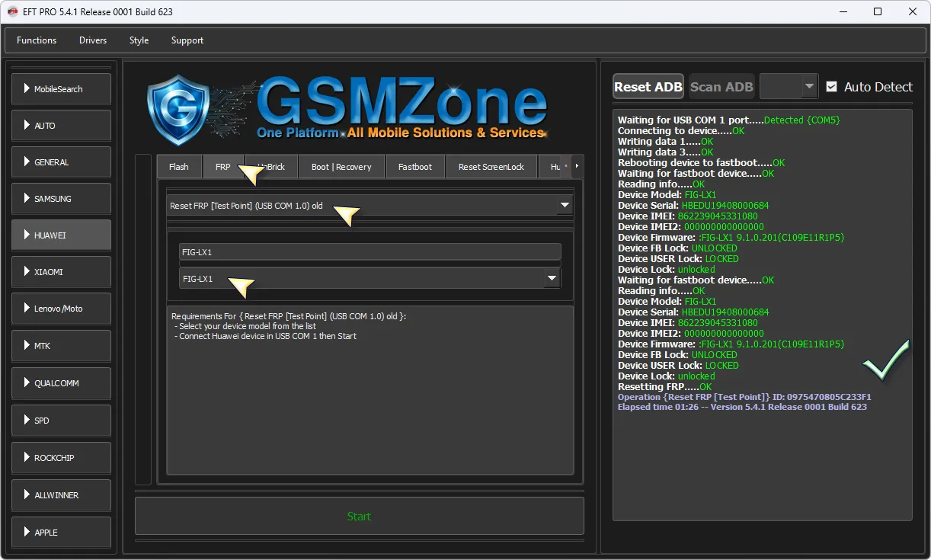The width and height of the screenshot is (931, 560).
Task: Select the HUAWEI brand in sidebar
Action: pyautogui.click(x=61, y=235)
